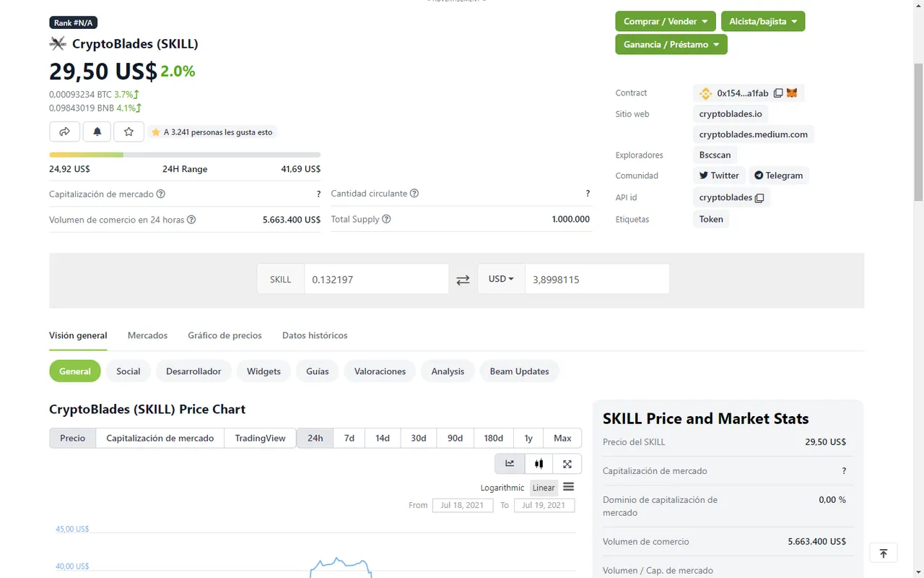Viewport: 924px width, 578px height.
Task: Click the USD amount input field
Action: click(x=597, y=279)
